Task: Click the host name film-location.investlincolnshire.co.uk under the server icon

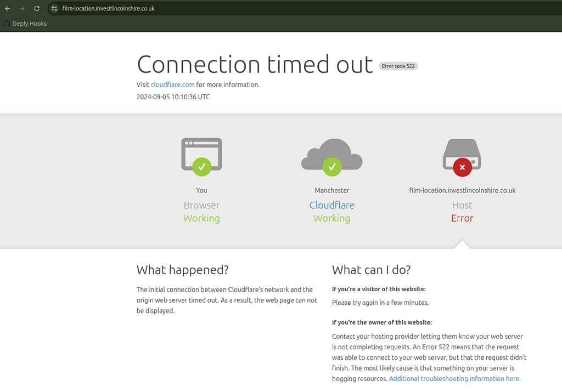Action: click(462, 190)
